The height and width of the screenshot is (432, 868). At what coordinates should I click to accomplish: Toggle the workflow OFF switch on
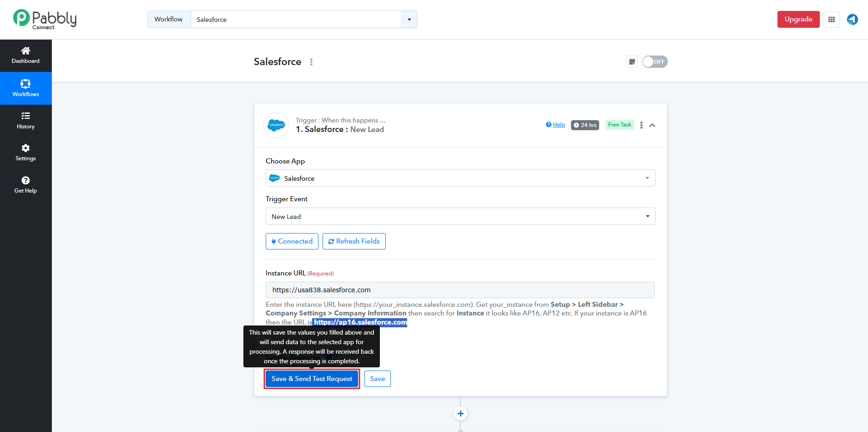coord(655,62)
